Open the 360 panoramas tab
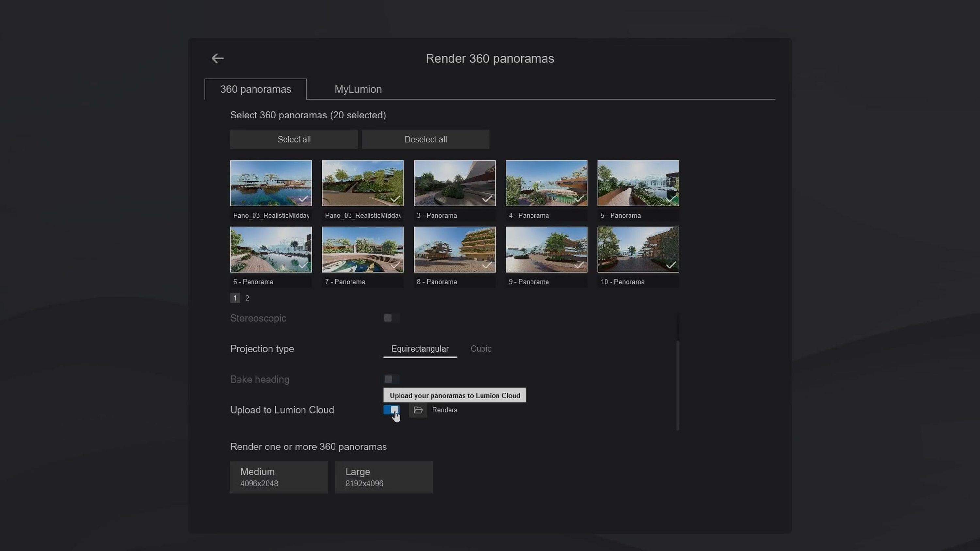Screen dimensions: 980x551 (256, 89)
